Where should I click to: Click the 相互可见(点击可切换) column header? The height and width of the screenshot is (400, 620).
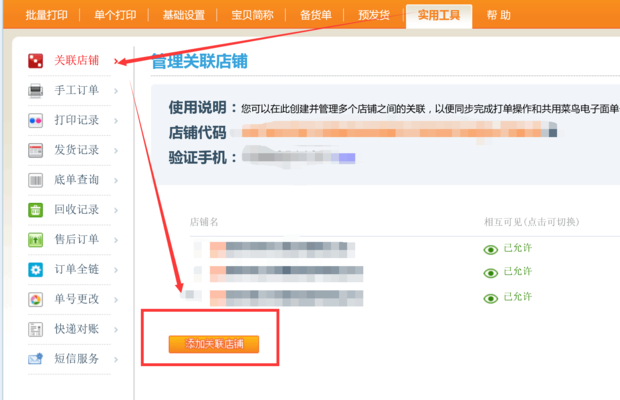pyautogui.click(x=532, y=222)
